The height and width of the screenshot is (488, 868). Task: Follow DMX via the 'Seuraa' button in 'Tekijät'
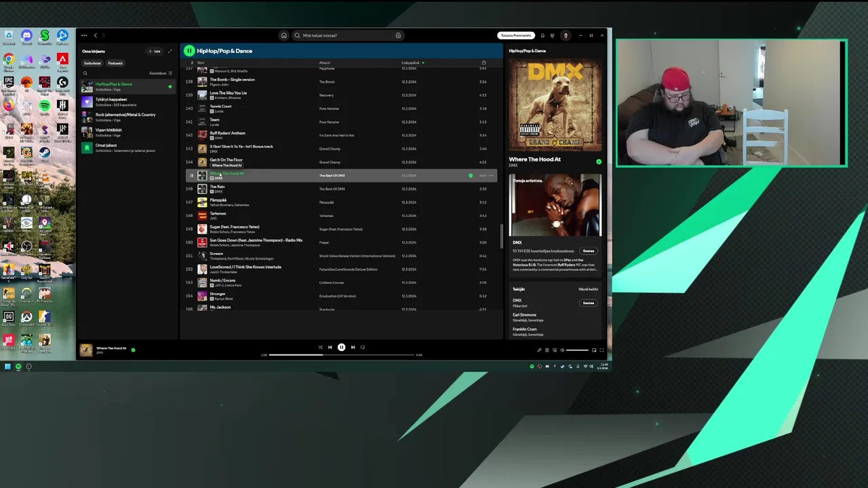[588, 303]
